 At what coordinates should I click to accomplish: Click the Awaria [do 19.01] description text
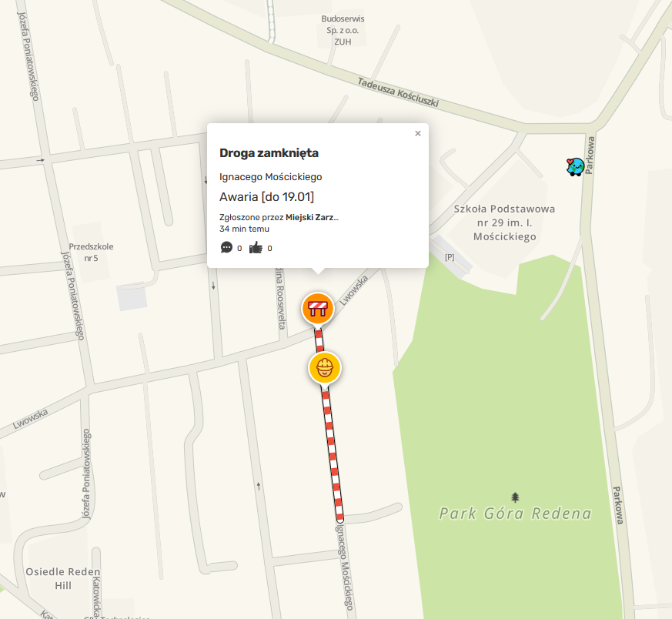pyautogui.click(x=266, y=197)
